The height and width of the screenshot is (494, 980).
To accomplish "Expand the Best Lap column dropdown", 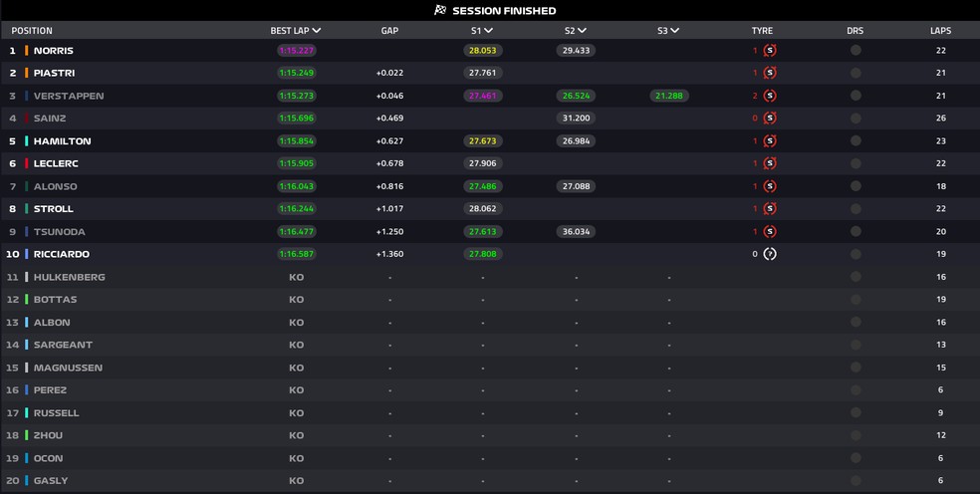I will 317,31.
